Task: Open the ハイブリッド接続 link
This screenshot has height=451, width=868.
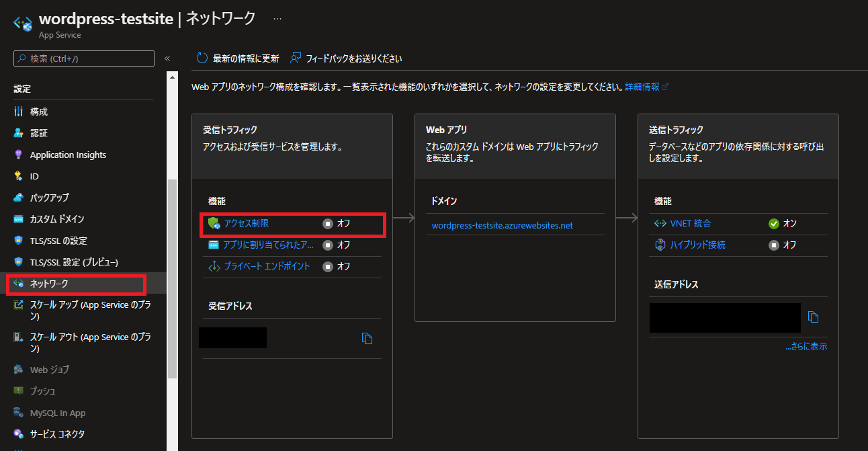Action: (x=698, y=245)
